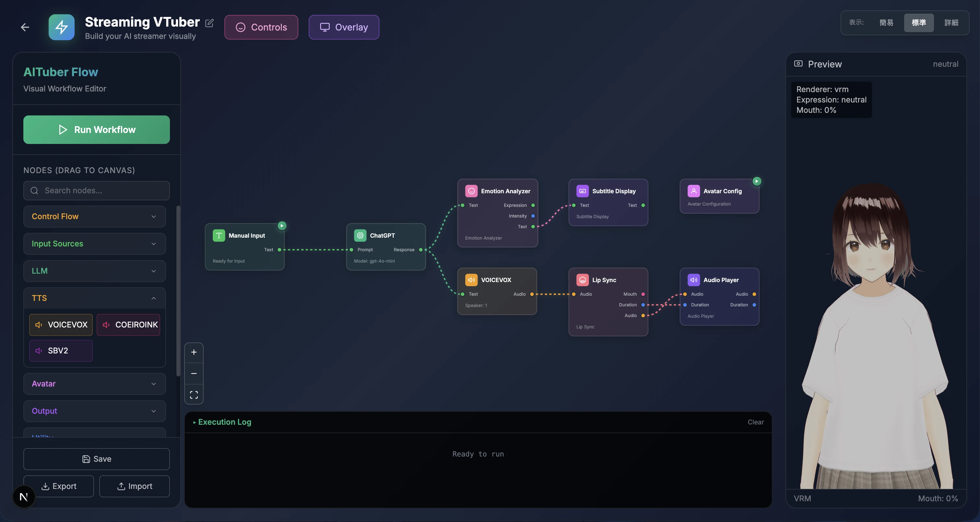The image size is (980, 522).
Task: Clear the Execution Log
Action: click(x=756, y=422)
